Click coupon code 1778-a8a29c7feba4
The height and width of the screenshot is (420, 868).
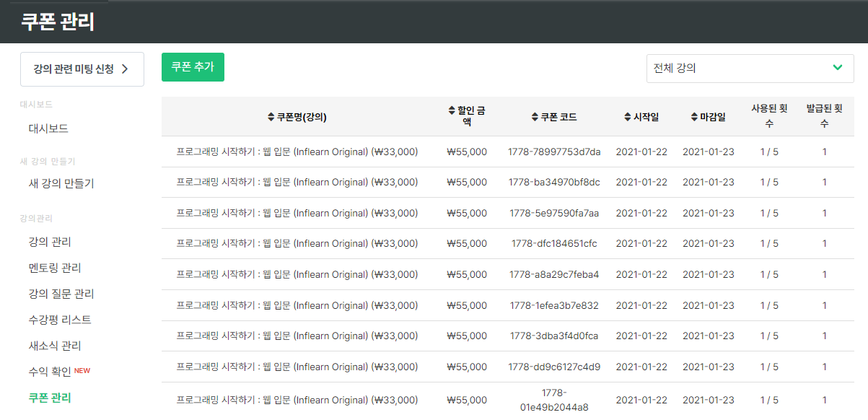554,274
